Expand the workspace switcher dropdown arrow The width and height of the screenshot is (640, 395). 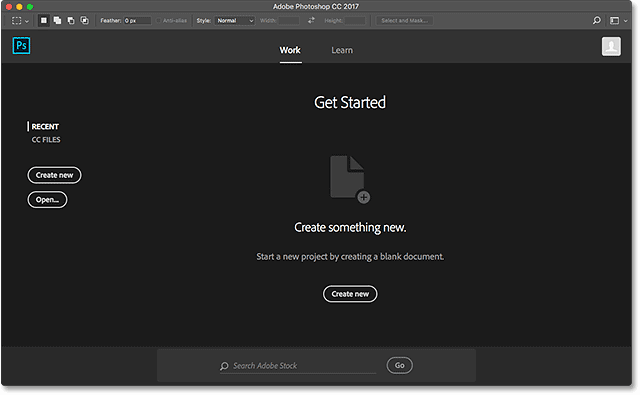coord(625,21)
